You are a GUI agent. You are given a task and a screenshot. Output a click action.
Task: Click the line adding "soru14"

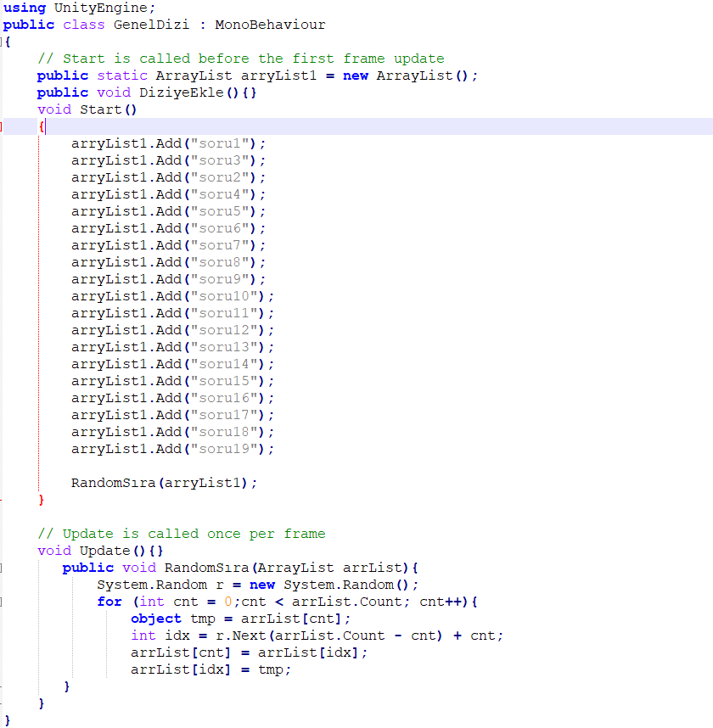[x=172, y=364]
